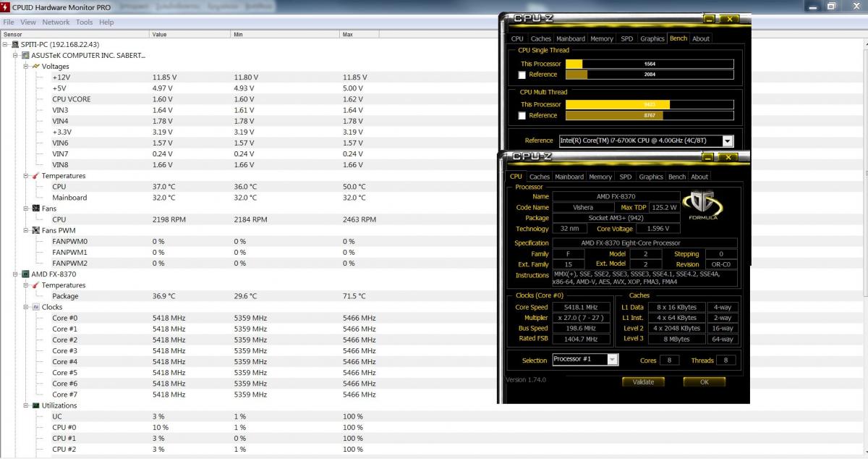Collapse the Temperatures group under ASUSTeK
The width and height of the screenshot is (868, 459).
pos(26,176)
